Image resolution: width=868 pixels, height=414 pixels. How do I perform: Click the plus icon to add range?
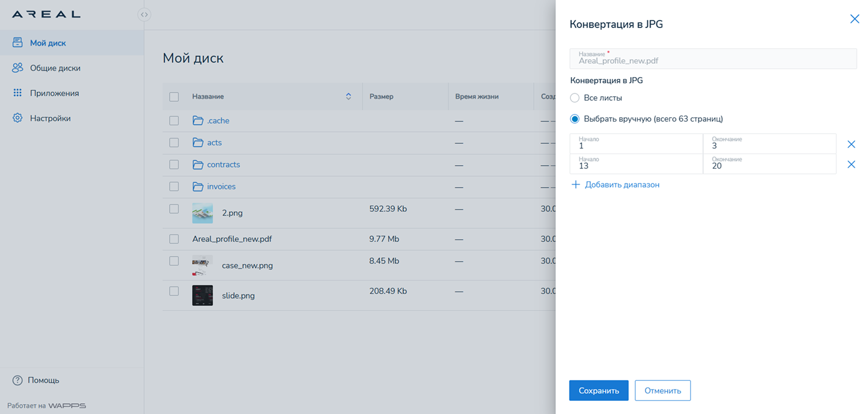576,184
